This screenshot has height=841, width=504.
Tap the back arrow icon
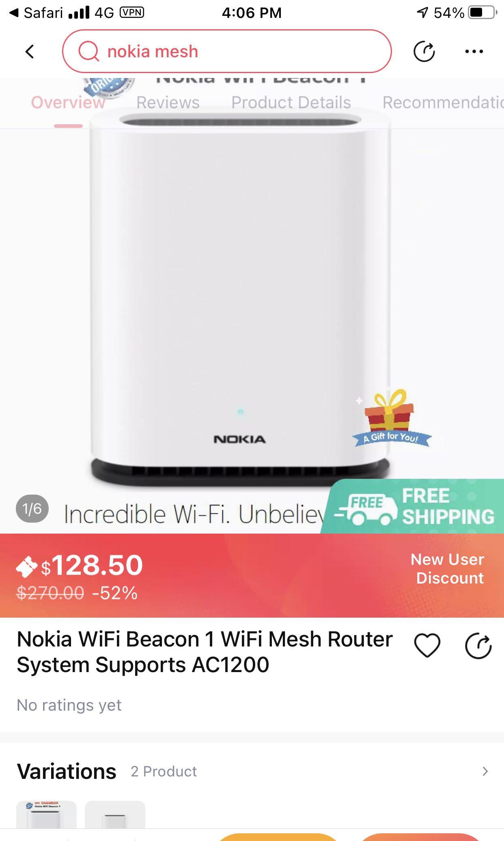point(29,52)
